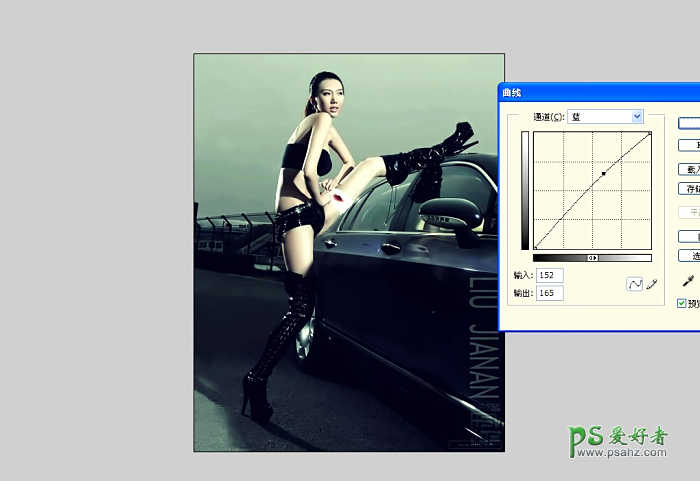
Task: Click the input field showing 152
Action: [x=550, y=275]
